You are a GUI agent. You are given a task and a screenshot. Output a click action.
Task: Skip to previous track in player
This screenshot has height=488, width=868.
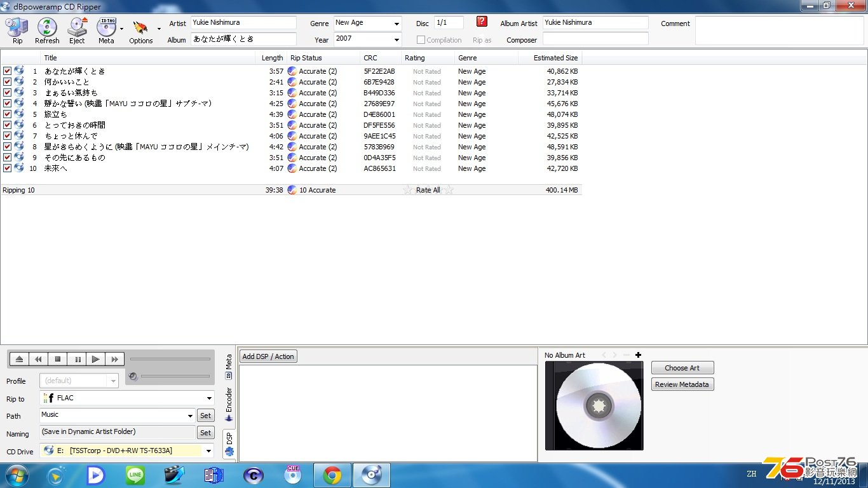click(38, 359)
